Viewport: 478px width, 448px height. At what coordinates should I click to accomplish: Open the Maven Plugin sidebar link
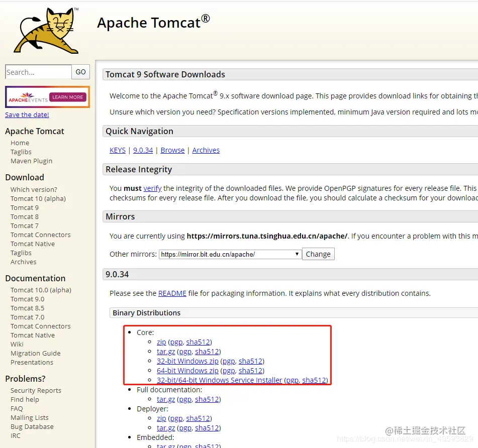click(x=31, y=161)
